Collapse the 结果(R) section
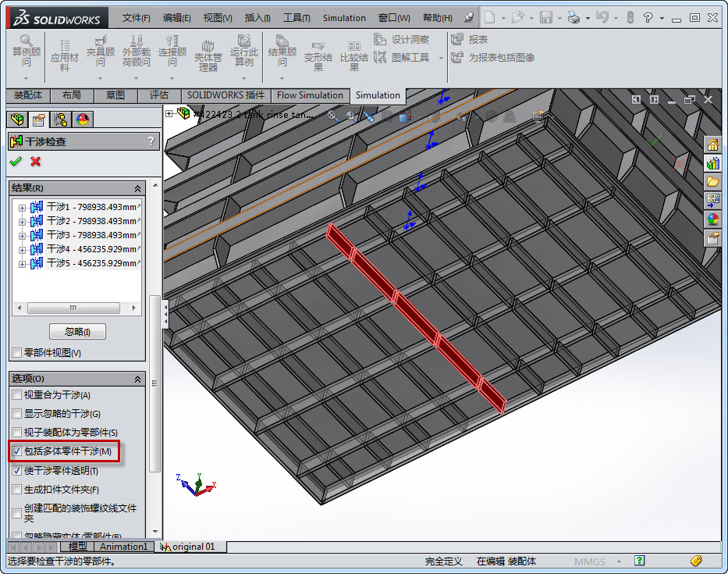This screenshot has height=574, width=728. tap(138, 188)
